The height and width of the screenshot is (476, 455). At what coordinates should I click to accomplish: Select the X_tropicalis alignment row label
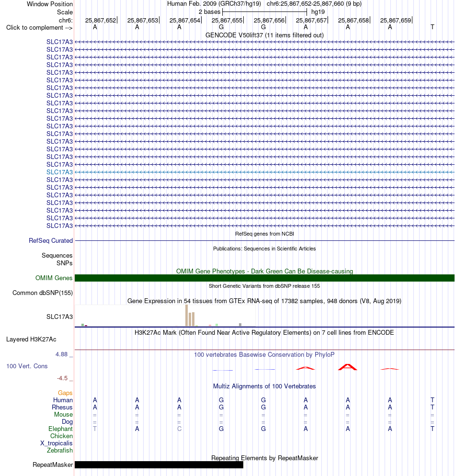(57, 443)
